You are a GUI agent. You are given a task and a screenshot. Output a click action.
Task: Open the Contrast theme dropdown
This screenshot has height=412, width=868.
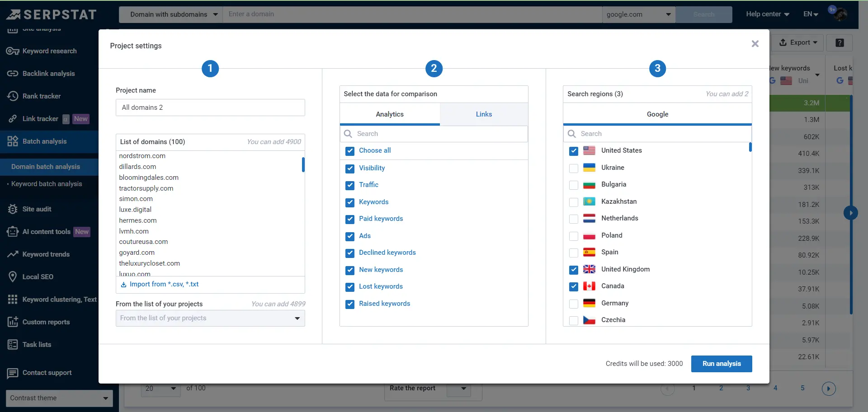(x=59, y=398)
